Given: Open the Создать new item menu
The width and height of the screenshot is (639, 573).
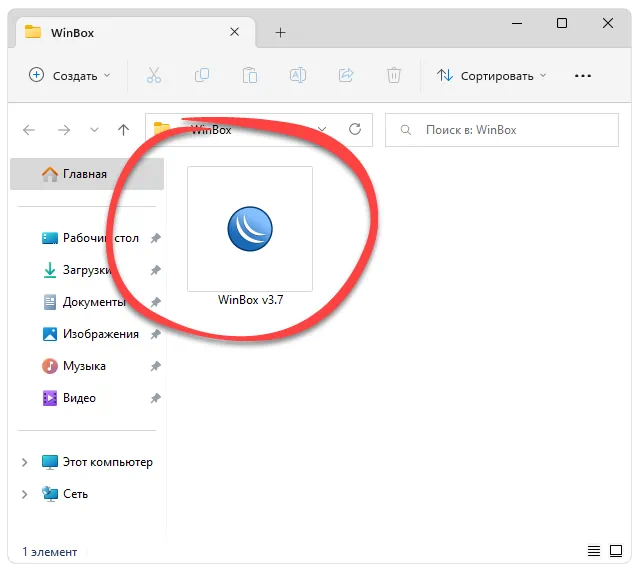Looking at the screenshot, I should pos(70,75).
